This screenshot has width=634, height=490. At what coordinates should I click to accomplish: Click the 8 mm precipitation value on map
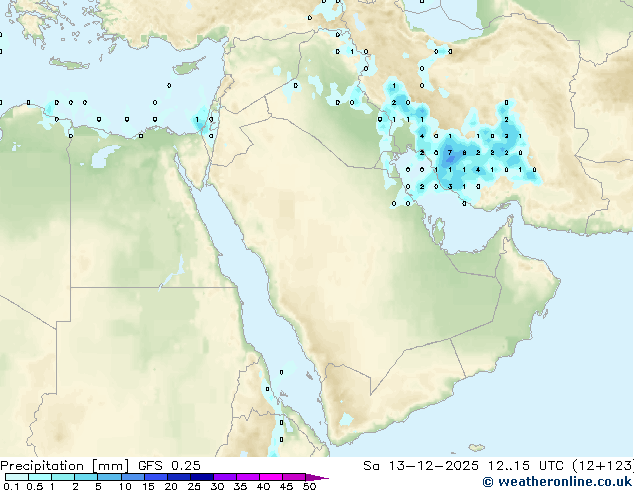464,153
